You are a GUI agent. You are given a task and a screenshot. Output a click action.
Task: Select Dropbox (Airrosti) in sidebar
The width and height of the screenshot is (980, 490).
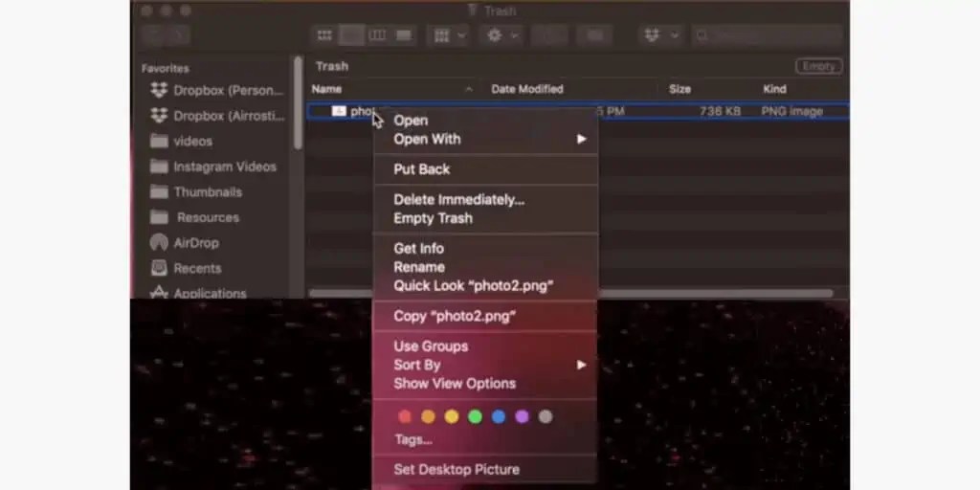[216, 116]
